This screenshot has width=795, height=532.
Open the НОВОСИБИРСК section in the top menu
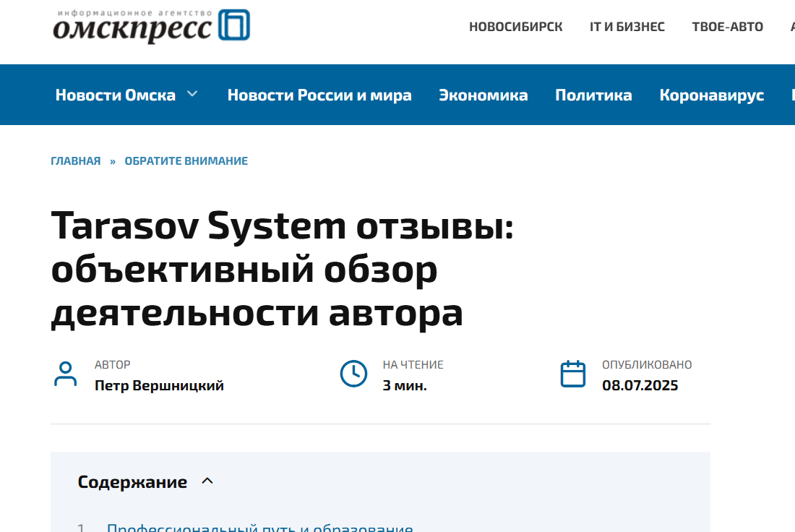(516, 26)
